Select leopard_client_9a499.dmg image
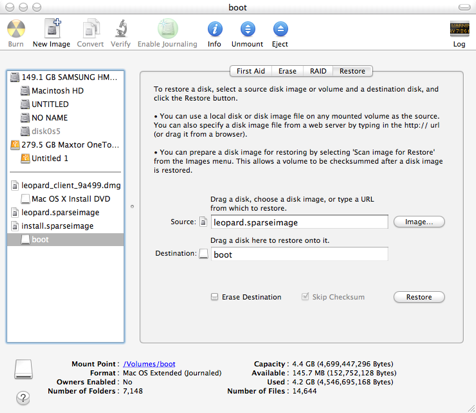This screenshot has height=413, width=476. pos(65,185)
